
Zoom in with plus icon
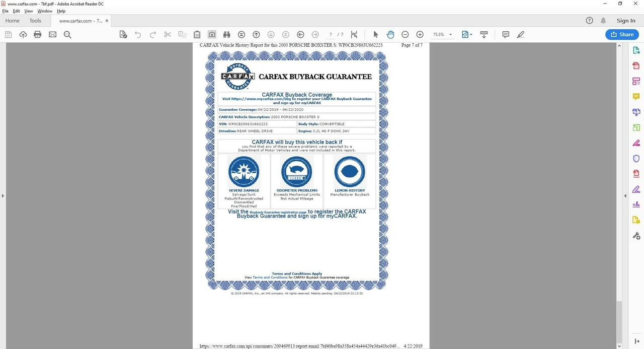[420, 34]
